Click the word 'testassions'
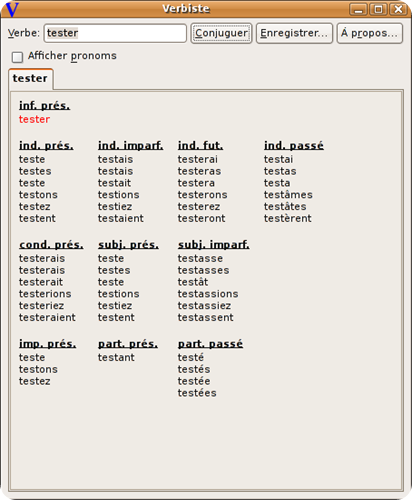 (208, 294)
